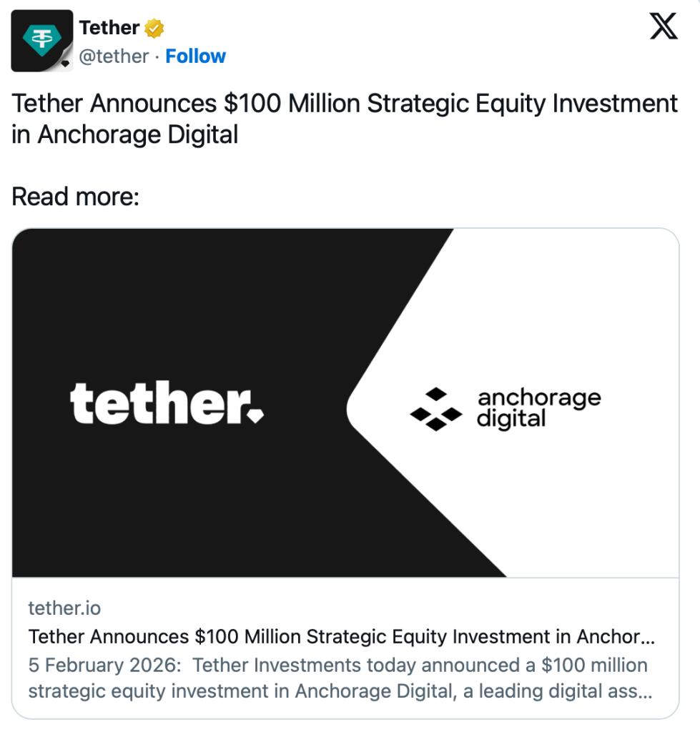This screenshot has width=700, height=732.
Task: Click the "Read more:" text
Action: [75, 196]
